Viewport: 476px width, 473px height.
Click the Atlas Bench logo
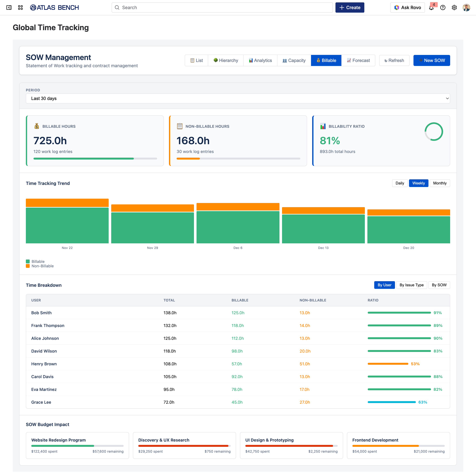click(x=54, y=7)
